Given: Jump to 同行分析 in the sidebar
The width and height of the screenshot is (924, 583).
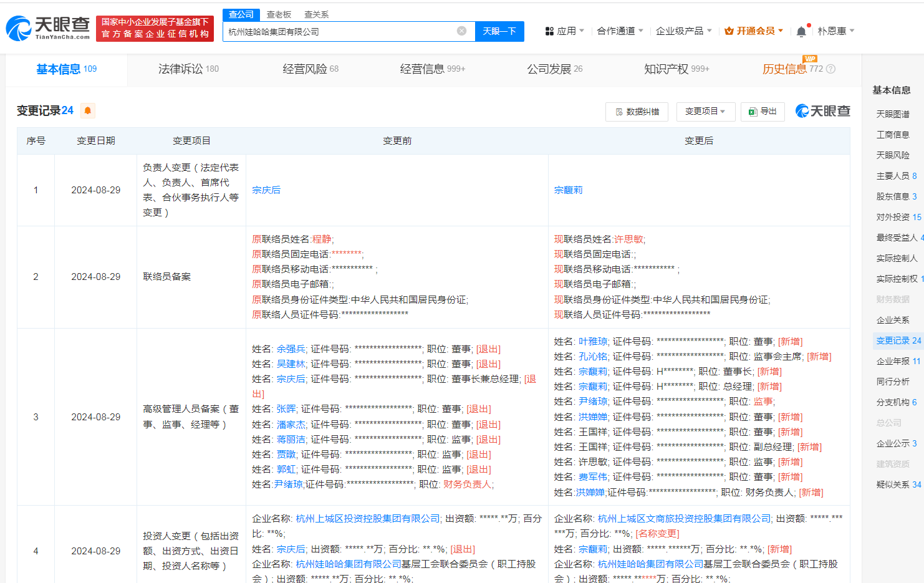Looking at the screenshot, I should [893, 382].
